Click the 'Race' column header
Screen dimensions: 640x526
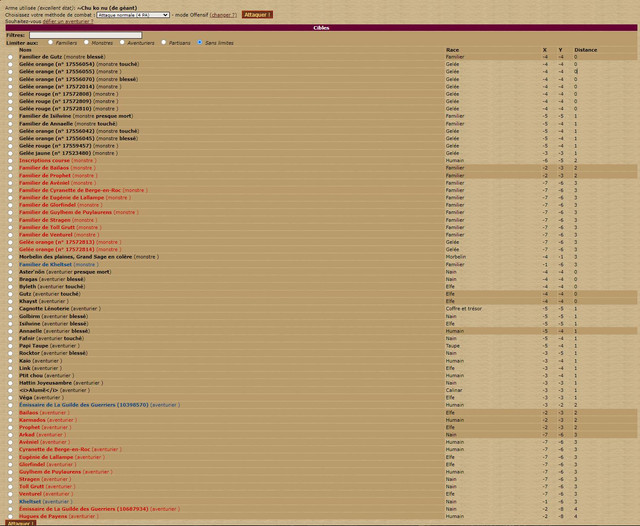click(452, 50)
